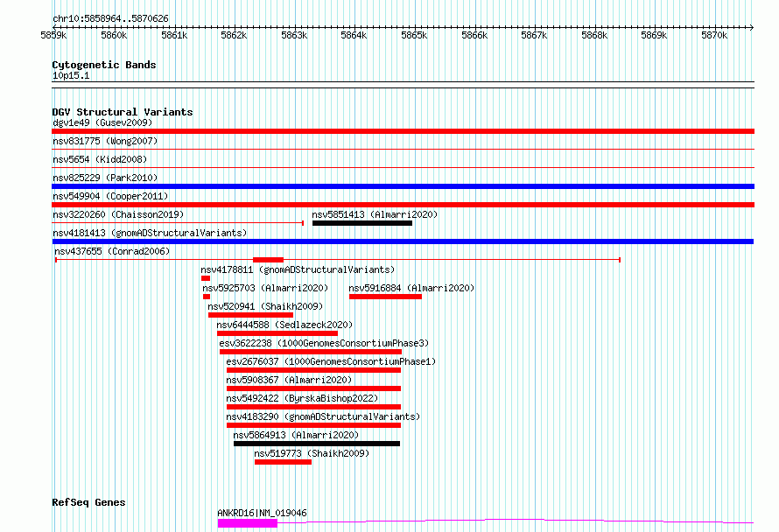
Task: Click the 5865k ruler position label
Action: coord(414,35)
